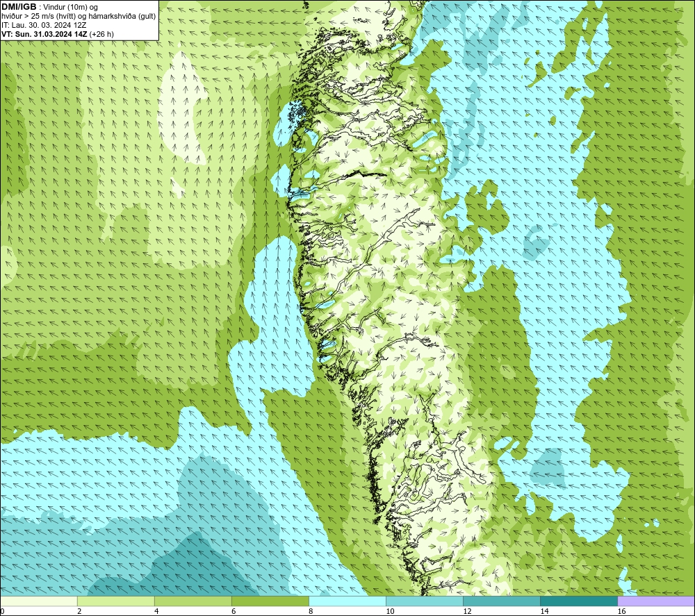Click the 'VT: Sun. 31.03.2024 14Z' line

click(x=58, y=34)
